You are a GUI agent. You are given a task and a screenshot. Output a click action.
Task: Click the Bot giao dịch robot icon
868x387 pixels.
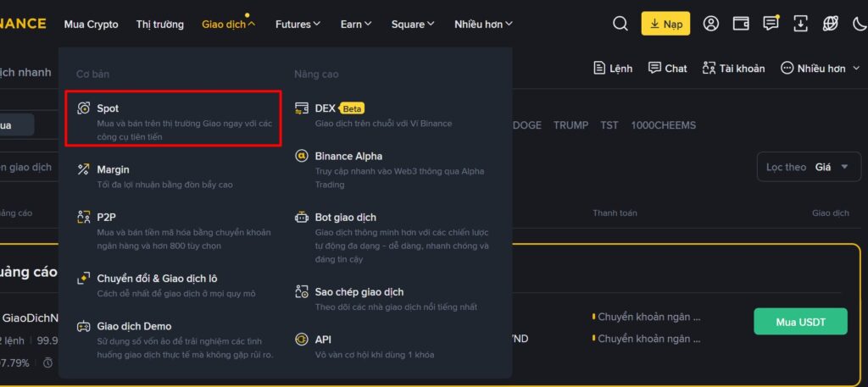(301, 218)
